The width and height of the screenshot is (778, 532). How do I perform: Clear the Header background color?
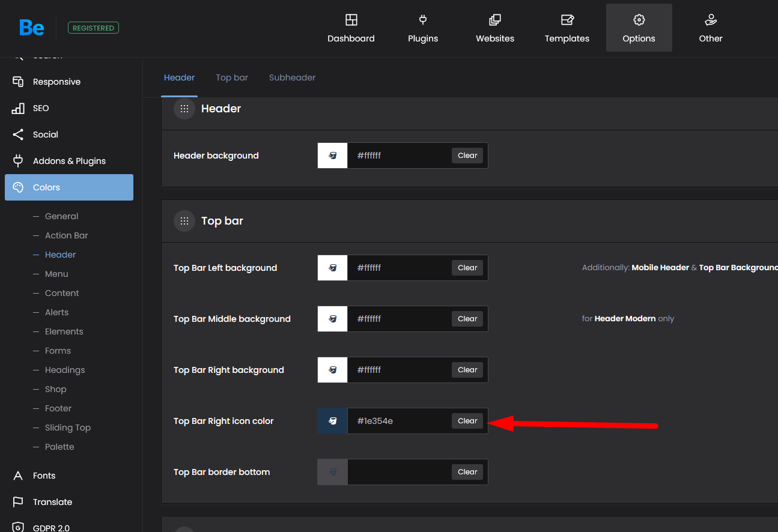[x=467, y=156]
